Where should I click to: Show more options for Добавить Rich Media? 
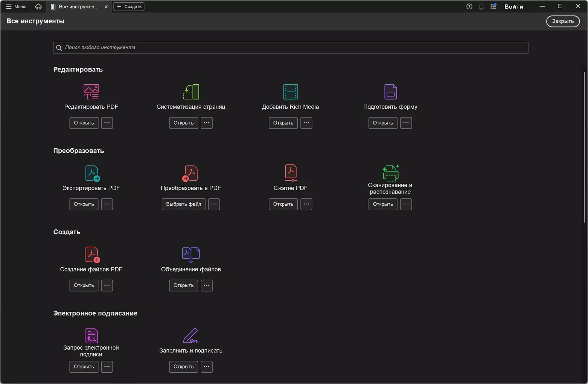coord(306,123)
